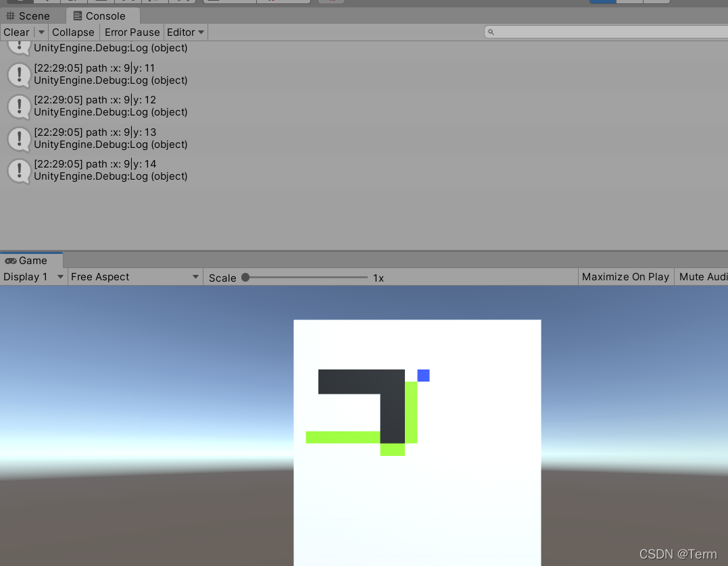Click info icon of y: 13 log
Screen dimensions: 728x566
click(19, 138)
